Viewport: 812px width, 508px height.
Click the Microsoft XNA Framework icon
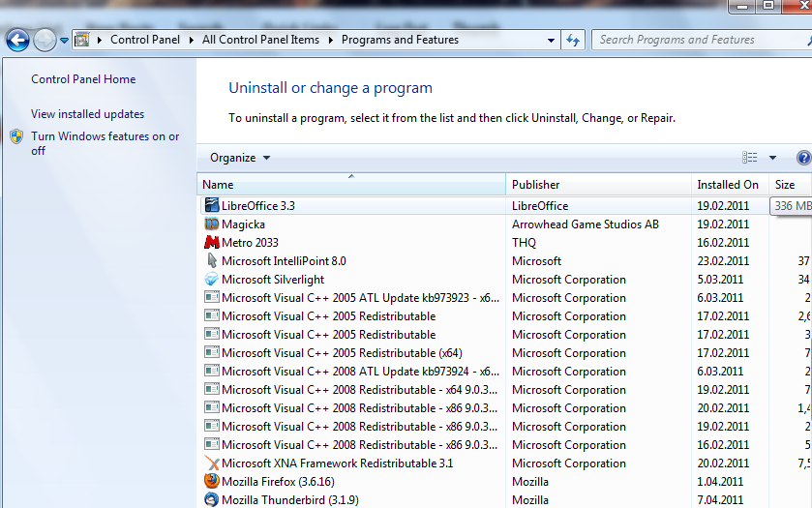point(211,463)
